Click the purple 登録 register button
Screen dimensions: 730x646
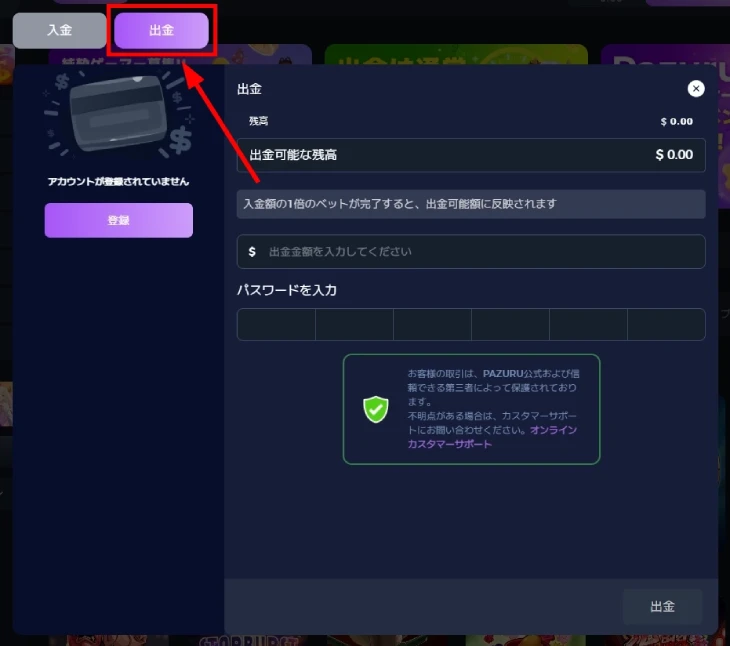pos(119,220)
